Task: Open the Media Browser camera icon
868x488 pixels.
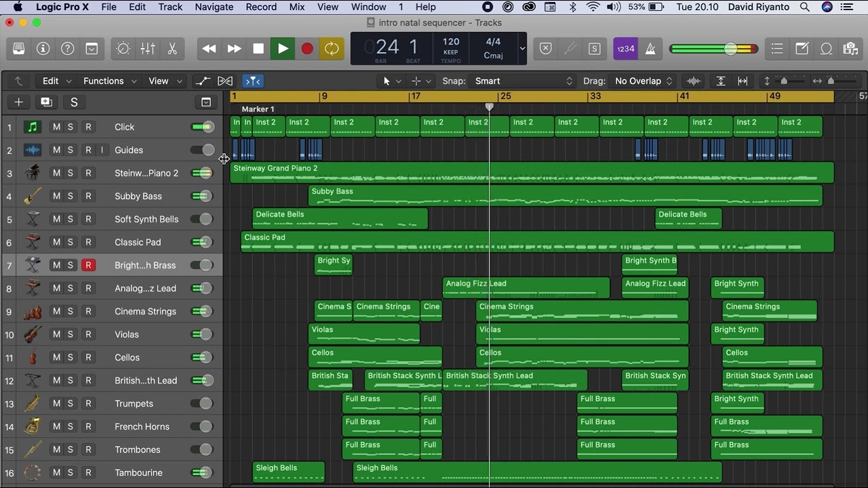Action: pos(850,49)
